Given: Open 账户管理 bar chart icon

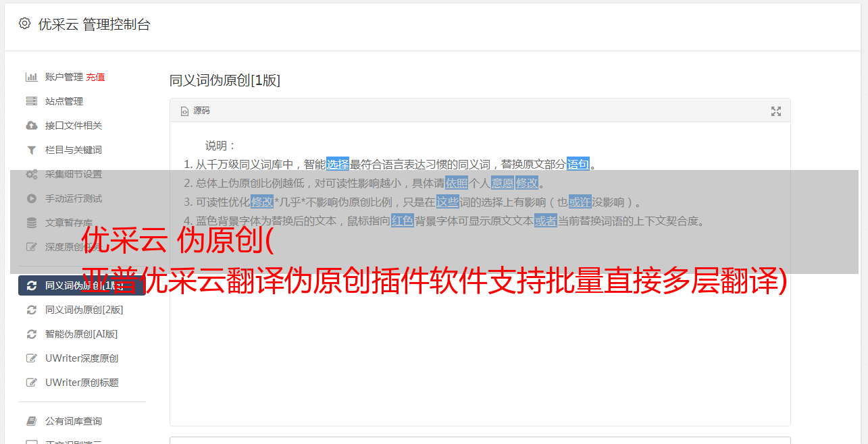Looking at the screenshot, I should (x=31, y=77).
